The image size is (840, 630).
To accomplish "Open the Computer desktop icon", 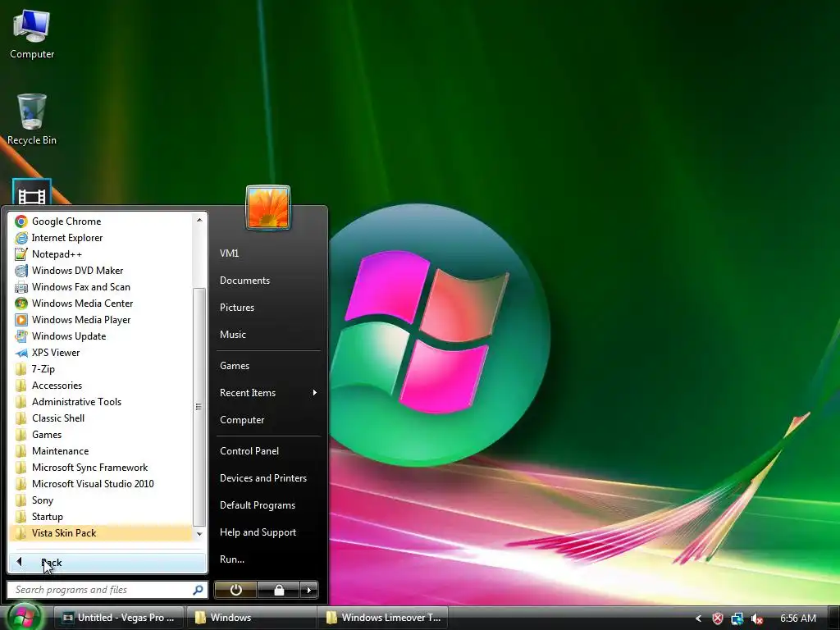I will click(x=32, y=34).
